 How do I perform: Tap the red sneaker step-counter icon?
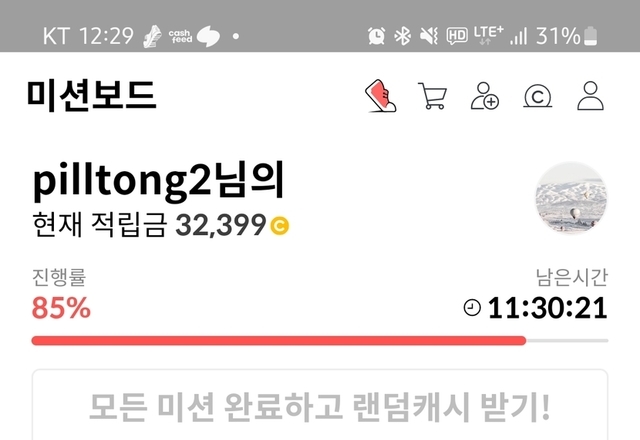(380, 96)
